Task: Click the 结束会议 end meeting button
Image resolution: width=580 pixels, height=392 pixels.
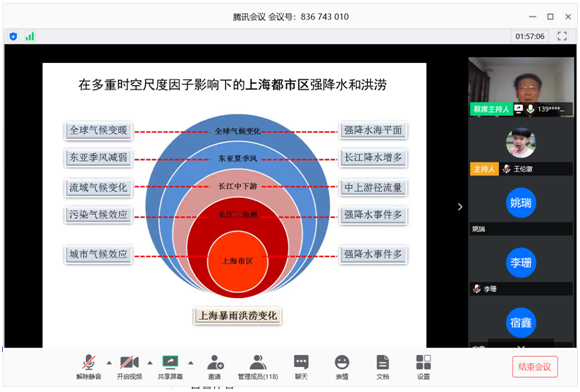Action: pos(535,366)
